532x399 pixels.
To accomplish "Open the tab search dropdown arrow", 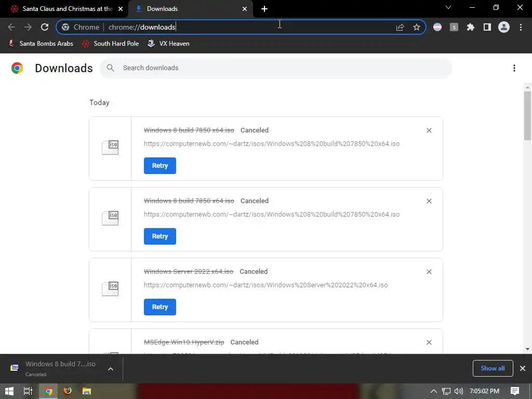I will [448, 7].
